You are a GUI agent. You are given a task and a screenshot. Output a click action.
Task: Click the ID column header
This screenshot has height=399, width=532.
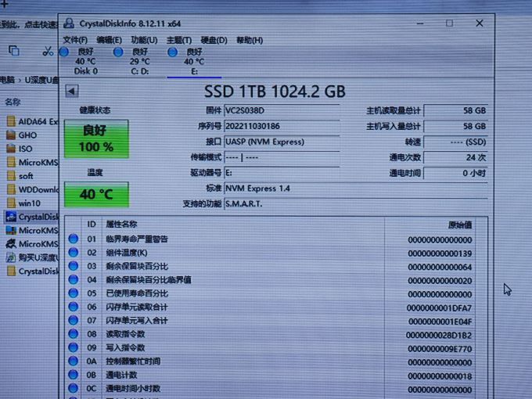[x=92, y=225]
